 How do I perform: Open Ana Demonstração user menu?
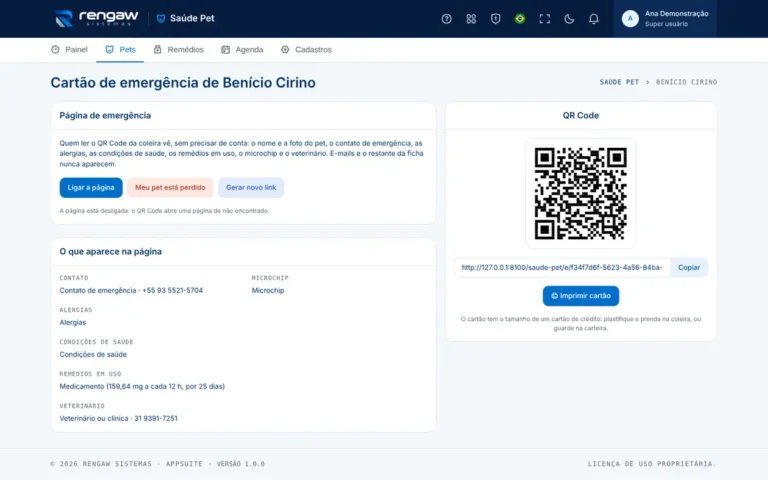pyautogui.click(x=665, y=19)
